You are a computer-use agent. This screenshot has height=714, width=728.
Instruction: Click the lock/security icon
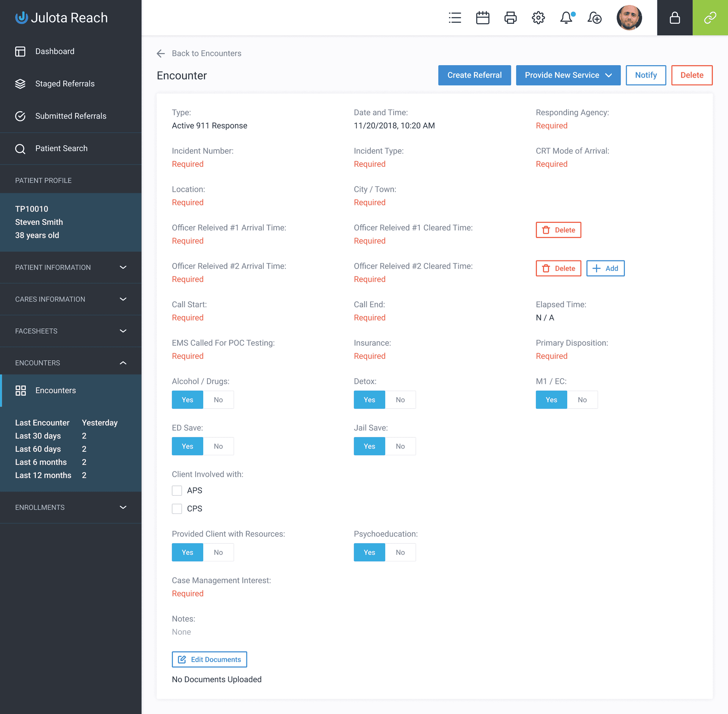675,18
